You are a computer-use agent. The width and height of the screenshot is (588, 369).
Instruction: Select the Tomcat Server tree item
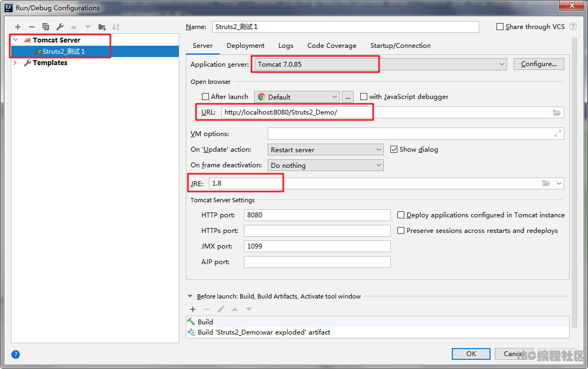tap(56, 40)
